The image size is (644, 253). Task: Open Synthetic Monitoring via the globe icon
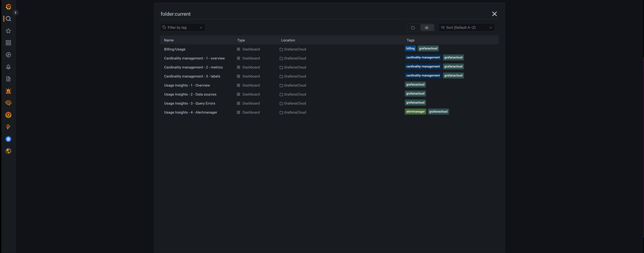point(8,151)
